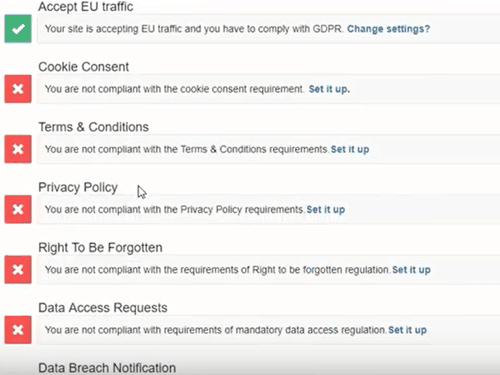Screen dimensions: 500x375
Task: Follow Set it up for Privacy Policy
Action: (x=326, y=210)
